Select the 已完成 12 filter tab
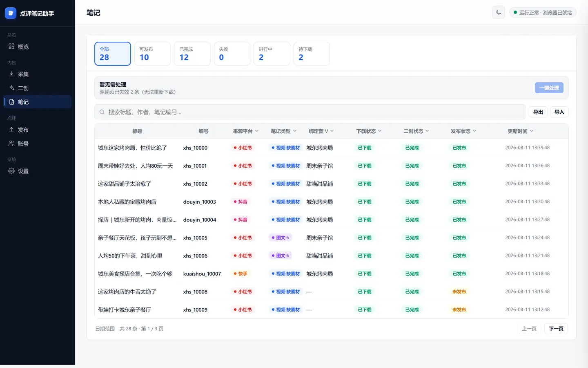Screen dimensions: 588x368 192,54
